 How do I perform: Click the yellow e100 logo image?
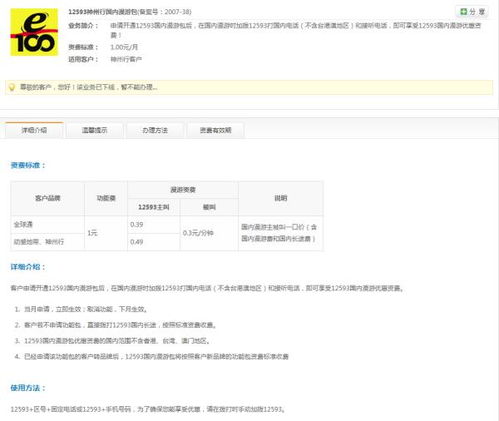point(34,32)
